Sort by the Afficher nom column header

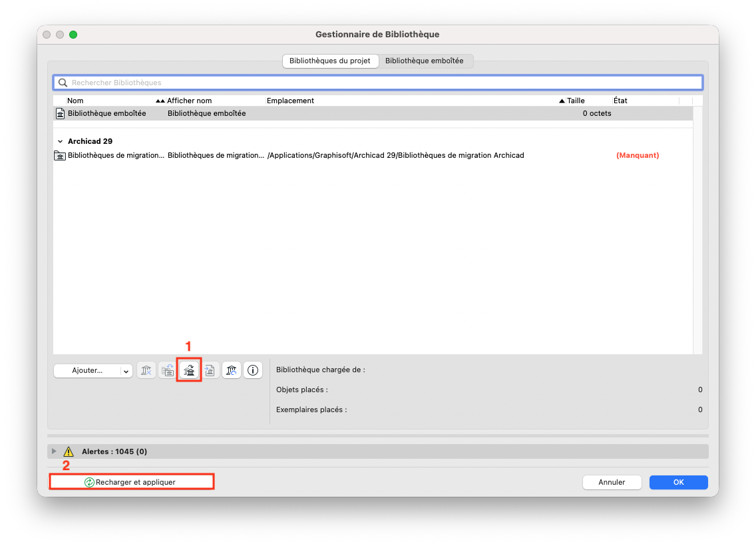click(190, 101)
